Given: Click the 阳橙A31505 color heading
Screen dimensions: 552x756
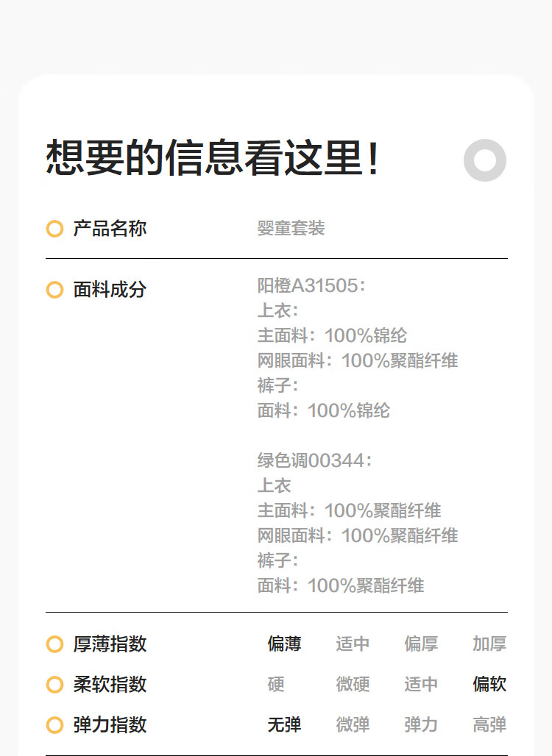Looking at the screenshot, I should (x=311, y=285).
